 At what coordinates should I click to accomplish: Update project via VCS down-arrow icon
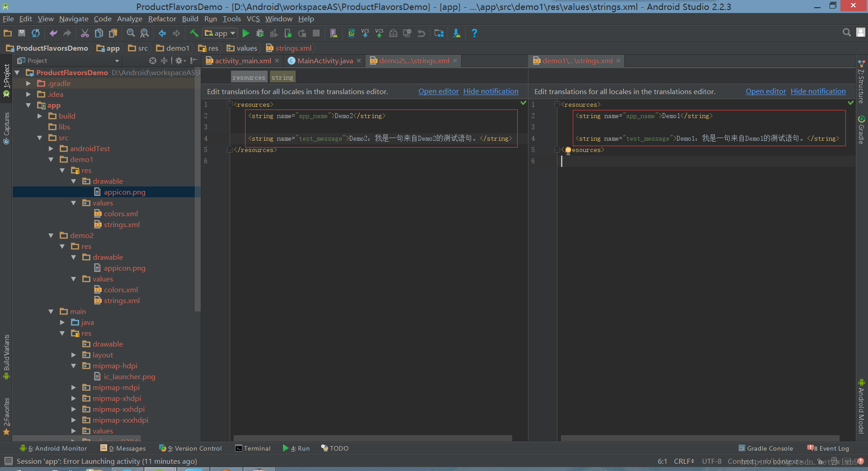pos(365,33)
